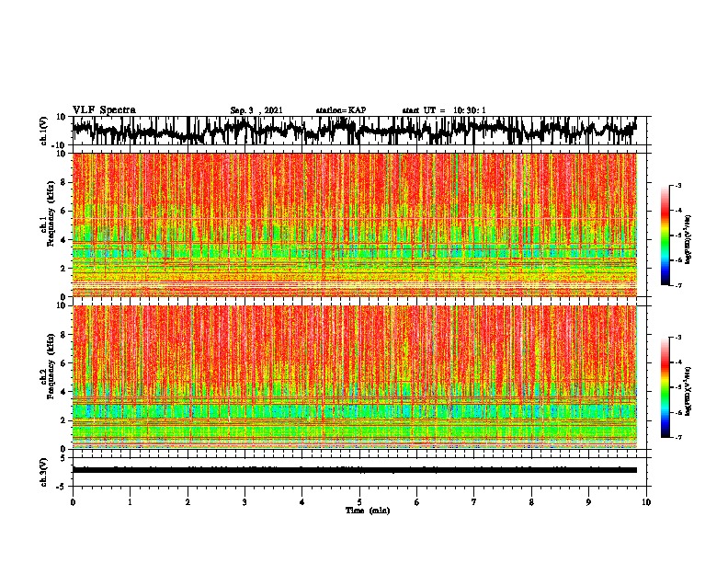Click the "-3" tick on ch.1 colorbar

(x=677, y=185)
